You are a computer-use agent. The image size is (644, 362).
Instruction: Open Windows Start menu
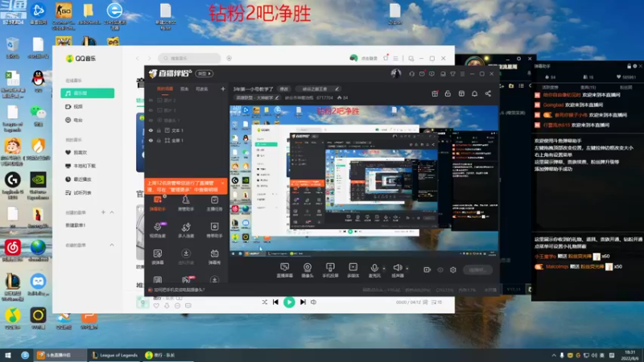(8, 355)
